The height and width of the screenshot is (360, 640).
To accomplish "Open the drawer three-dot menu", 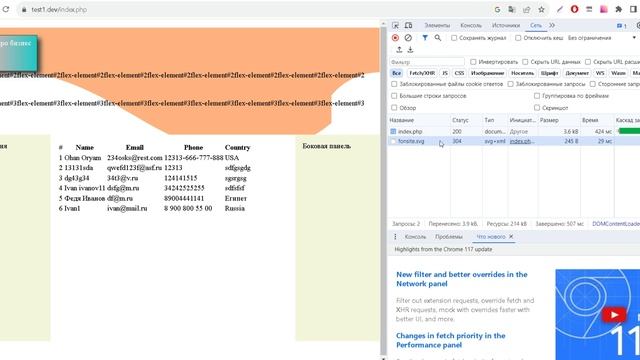I will pos(395,237).
